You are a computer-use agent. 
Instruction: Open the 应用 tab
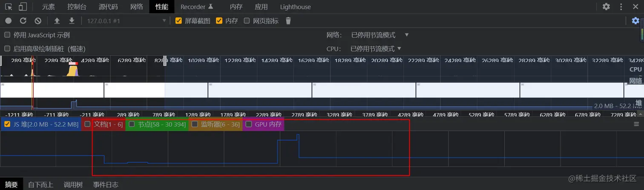click(x=261, y=7)
